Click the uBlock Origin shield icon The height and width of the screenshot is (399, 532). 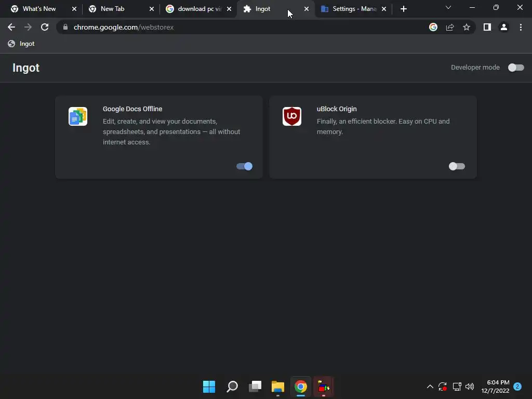click(x=292, y=116)
